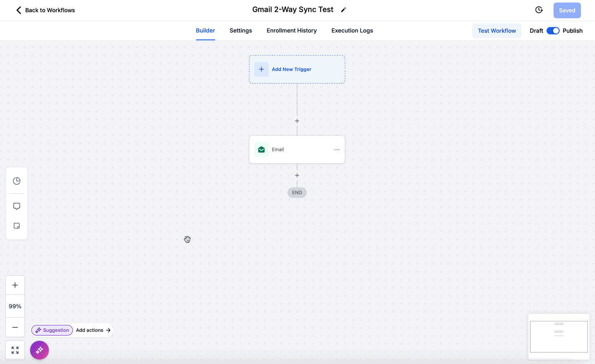595x364 pixels.
Task: Toggle the Draft/Publish switch
Action: click(553, 31)
